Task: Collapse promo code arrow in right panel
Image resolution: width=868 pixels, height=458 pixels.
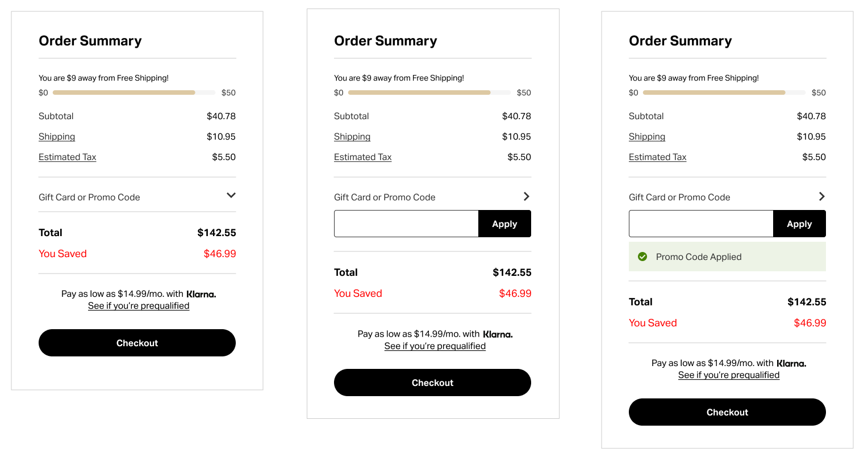Action: [821, 196]
